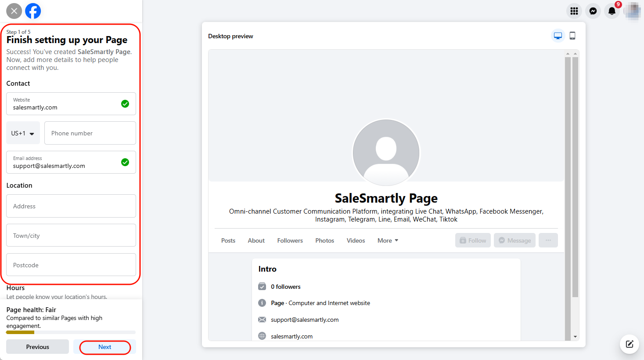
Task: Select the Photos tab in preview
Action: (x=324, y=240)
